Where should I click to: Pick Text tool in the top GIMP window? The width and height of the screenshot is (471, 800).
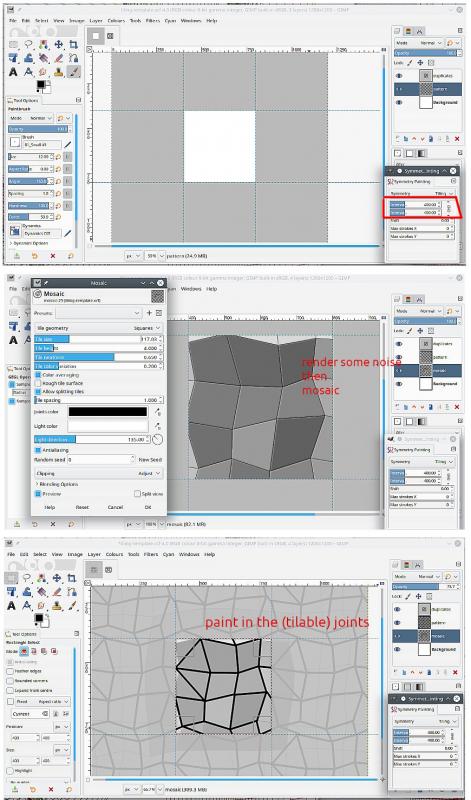click(13, 72)
